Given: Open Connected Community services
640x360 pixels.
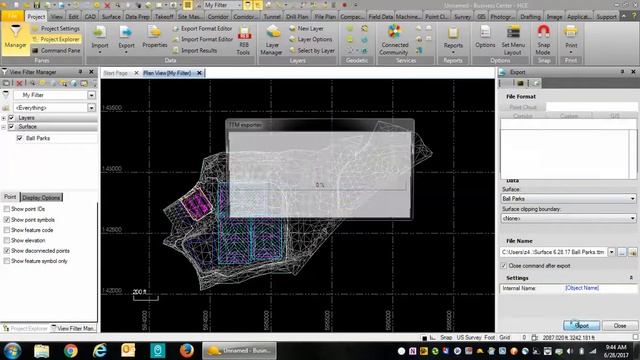Looking at the screenshot, I should (394, 40).
